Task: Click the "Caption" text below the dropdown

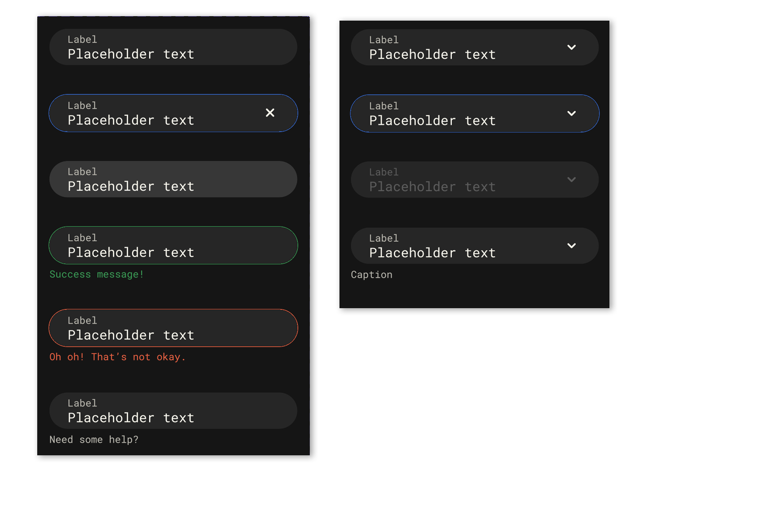Action: pyautogui.click(x=371, y=275)
